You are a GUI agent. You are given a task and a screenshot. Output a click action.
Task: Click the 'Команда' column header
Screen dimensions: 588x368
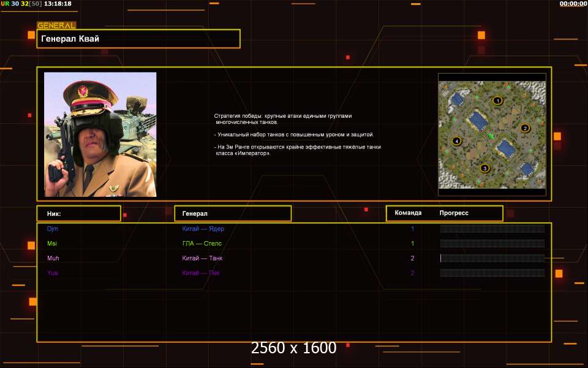pos(408,213)
